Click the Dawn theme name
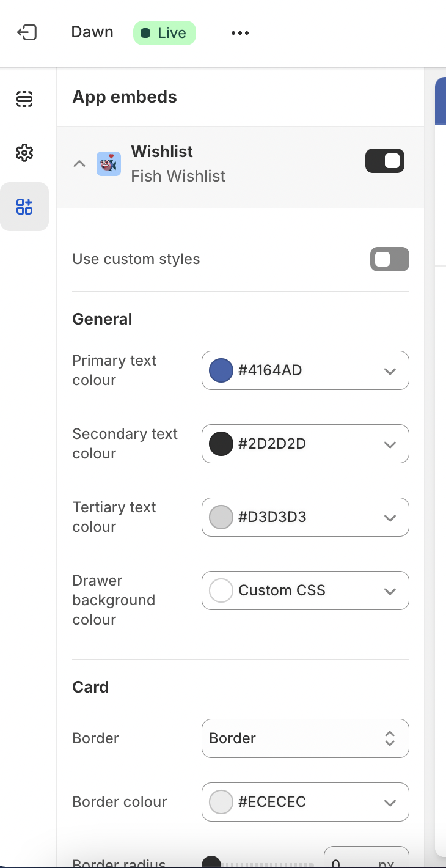 tap(92, 32)
